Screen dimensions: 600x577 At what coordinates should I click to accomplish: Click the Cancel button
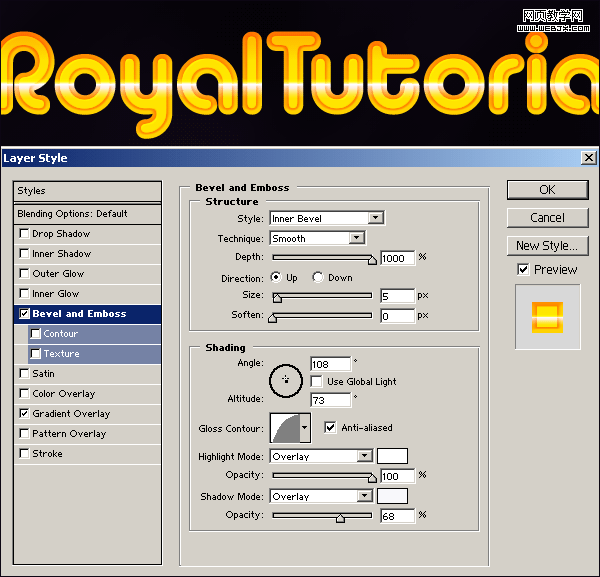pos(547,218)
